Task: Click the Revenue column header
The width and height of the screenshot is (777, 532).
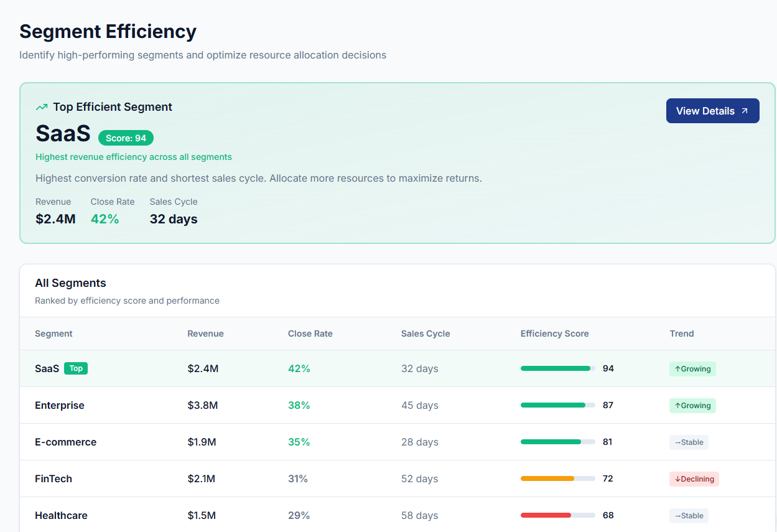Action: (205, 334)
